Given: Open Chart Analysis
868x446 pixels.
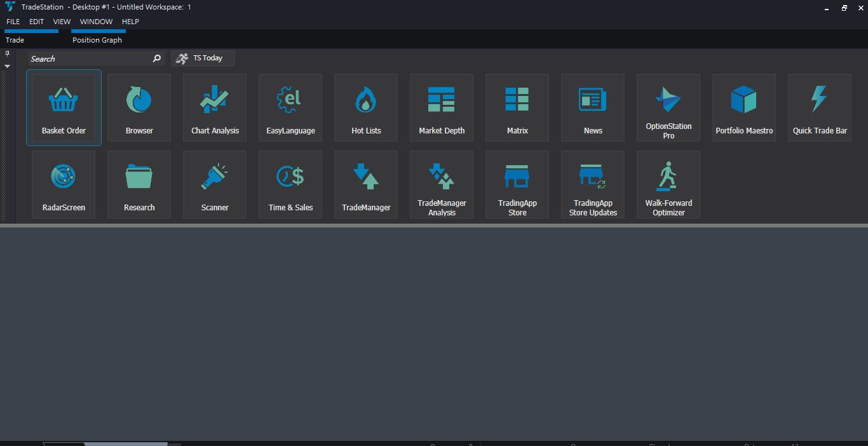Looking at the screenshot, I should point(215,108).
